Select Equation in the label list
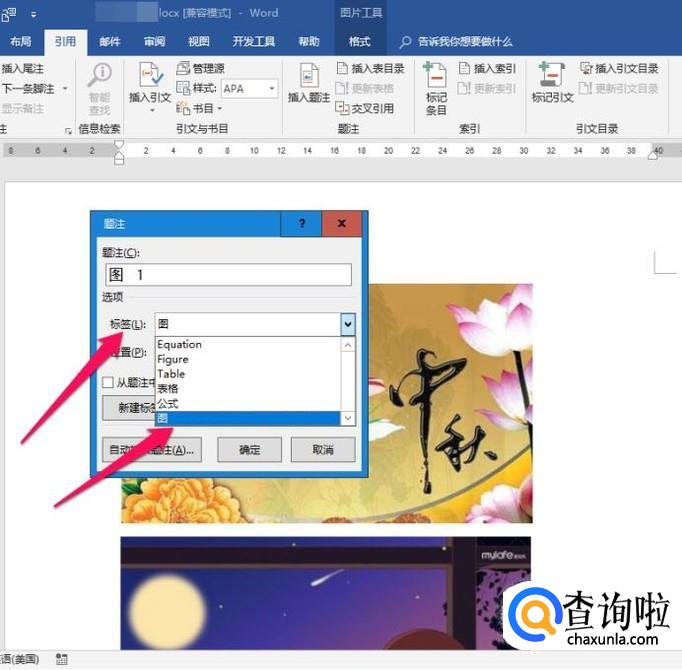Viewport: 682px width, 670px height. [x=248, y=345]
